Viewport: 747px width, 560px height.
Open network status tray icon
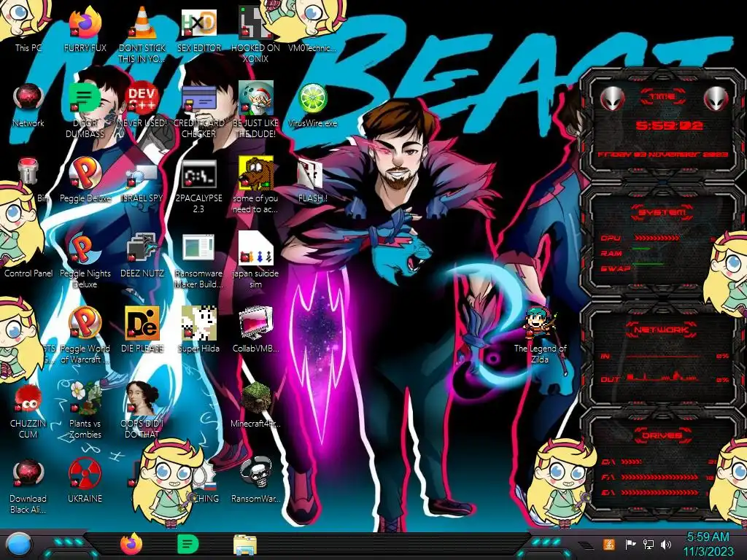point(648,544)
